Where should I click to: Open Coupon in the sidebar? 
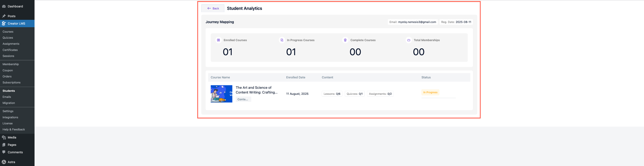[x=8, y=70]
